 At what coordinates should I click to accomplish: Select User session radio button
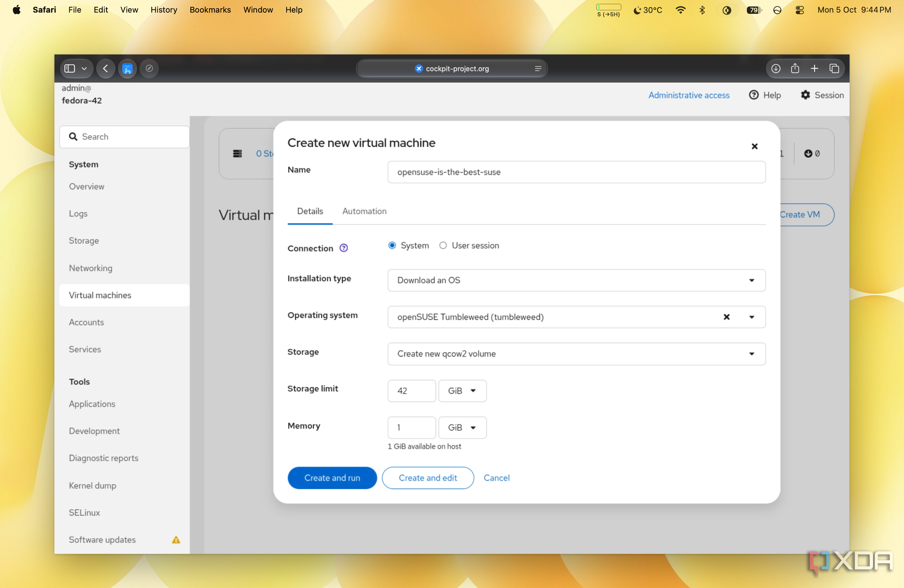click(443, 245)
